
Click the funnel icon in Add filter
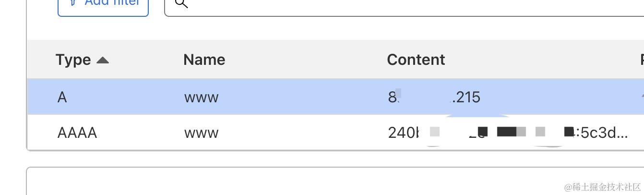tap(72, 3)
